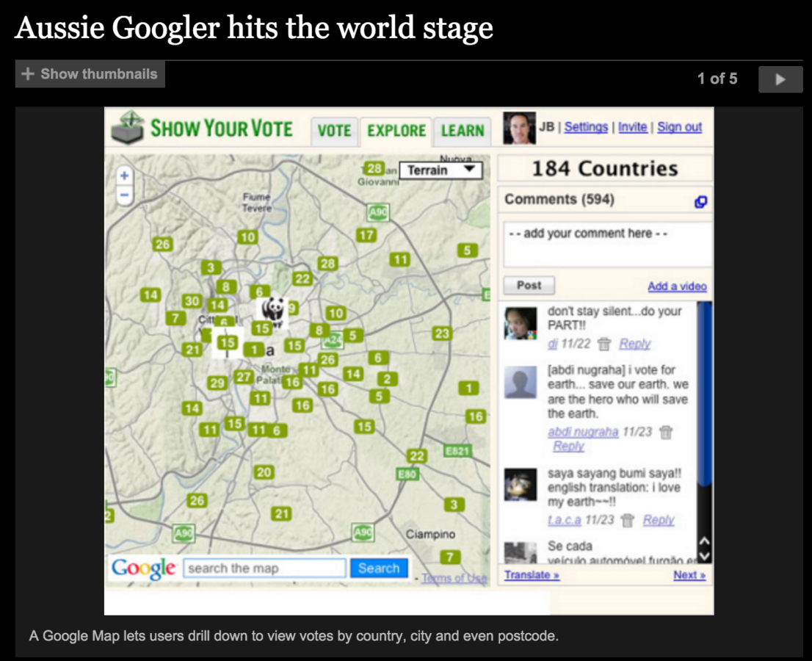Screen dimensions: 812x661
Task: Select the 7 vote marker below Ciampino
Action: pyautogui.click(x=450, y=557)
